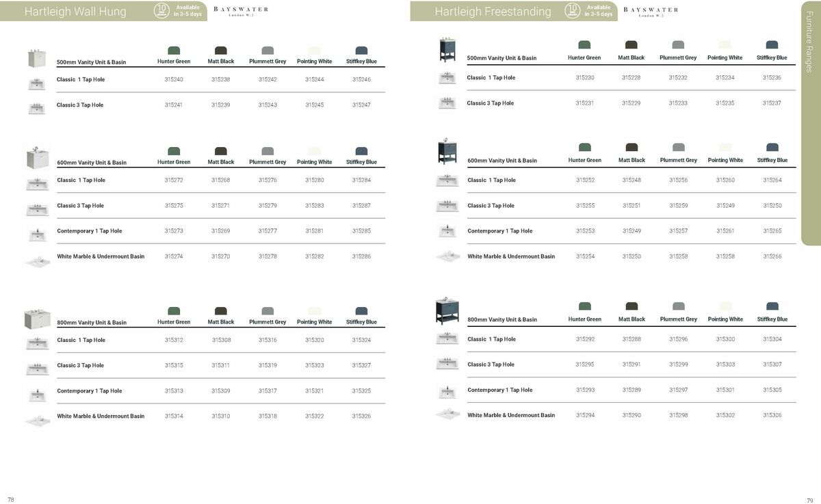
Task: Click basin image beside Freestanding 800mm Classic 1 Tap Hole
Action: tap(447, 338)
